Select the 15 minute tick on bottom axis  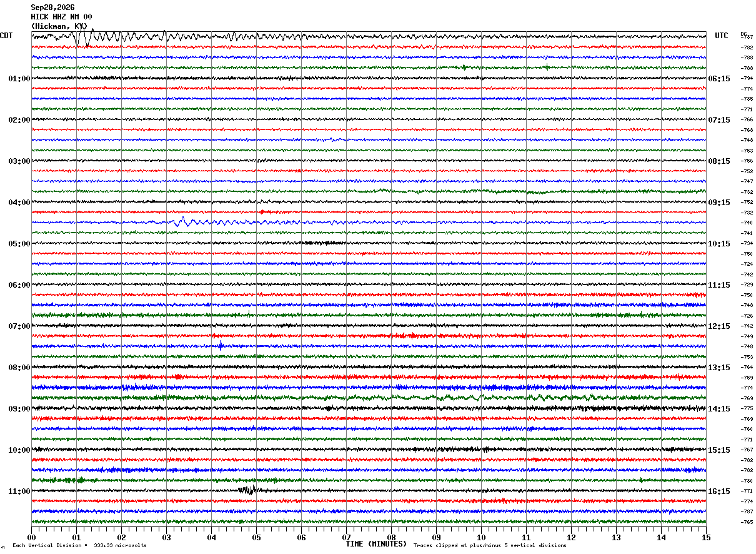(706, 537)
